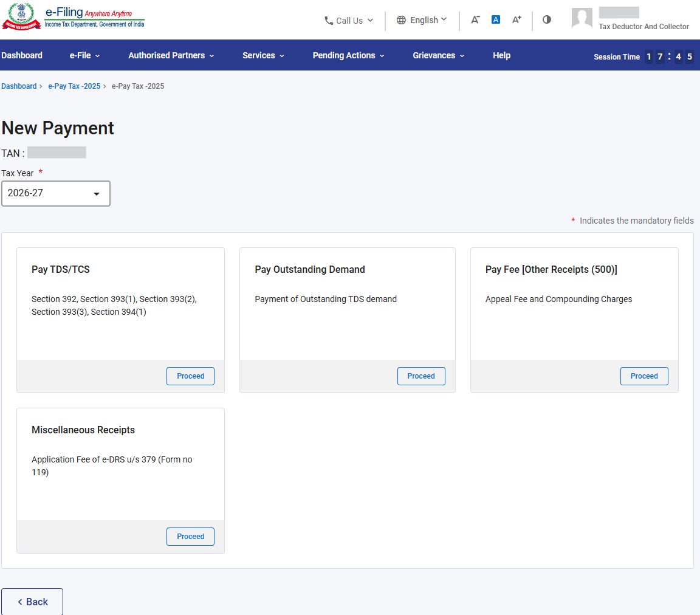Go to the Help menu item
This screenshot has height=615, width=700.
[501, 55]
